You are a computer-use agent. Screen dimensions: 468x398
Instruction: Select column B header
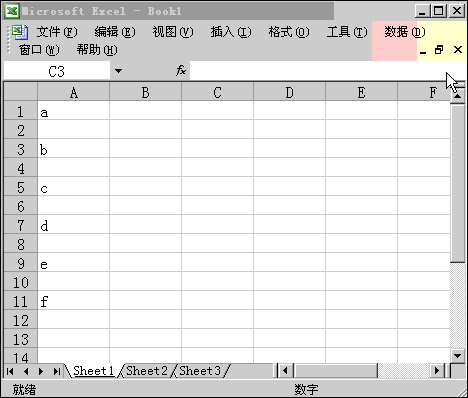coord(145,92)
